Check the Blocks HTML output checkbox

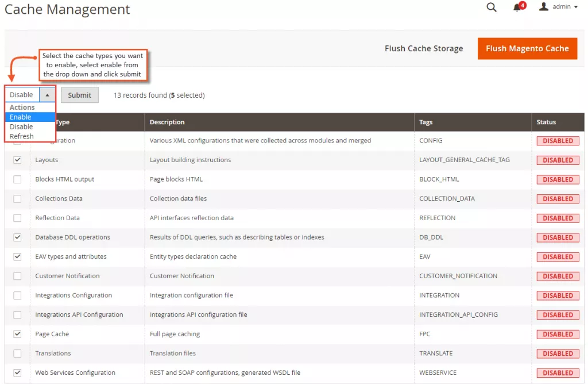17,179
